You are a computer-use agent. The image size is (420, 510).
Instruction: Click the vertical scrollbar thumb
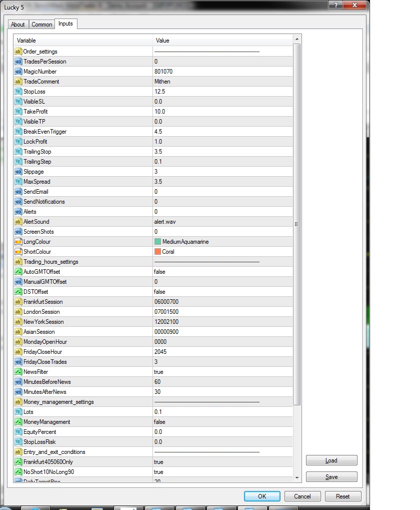pos(296,224)
